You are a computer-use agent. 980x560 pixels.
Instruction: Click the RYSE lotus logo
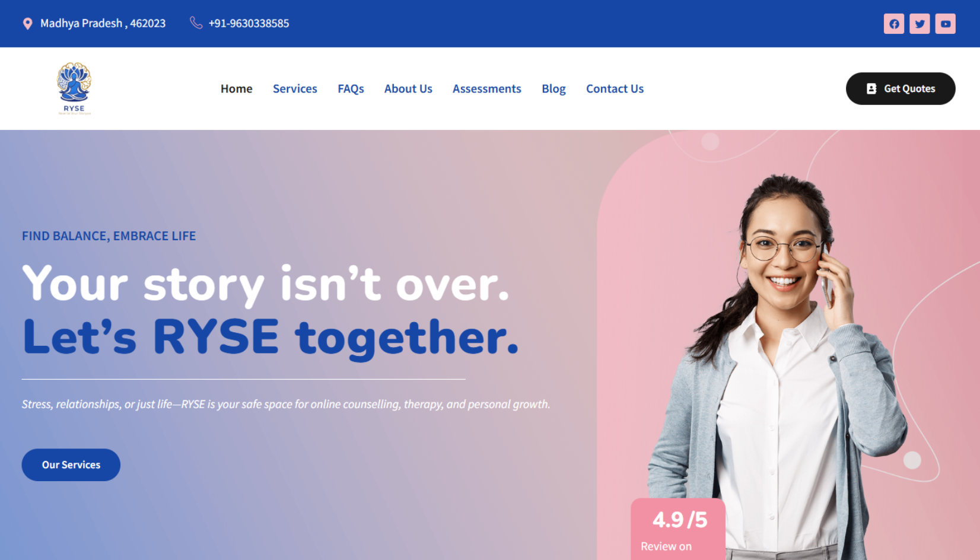coord(74,88)
